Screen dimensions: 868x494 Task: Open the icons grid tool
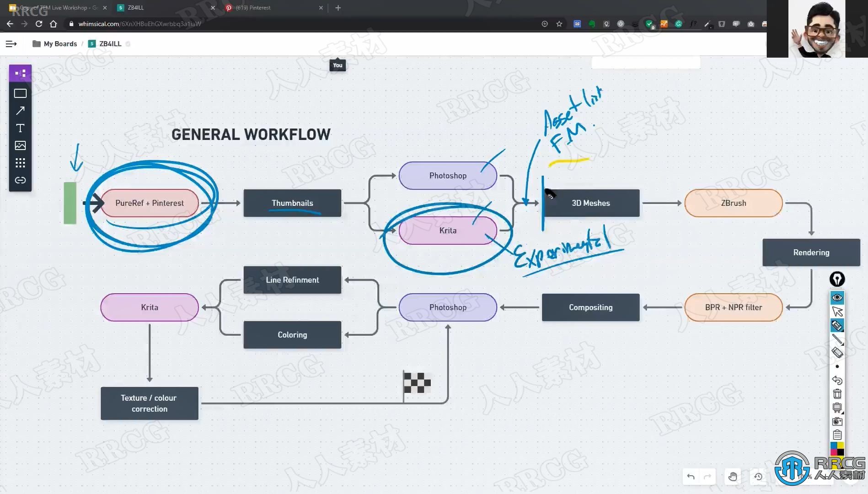[x=20, y=163]
